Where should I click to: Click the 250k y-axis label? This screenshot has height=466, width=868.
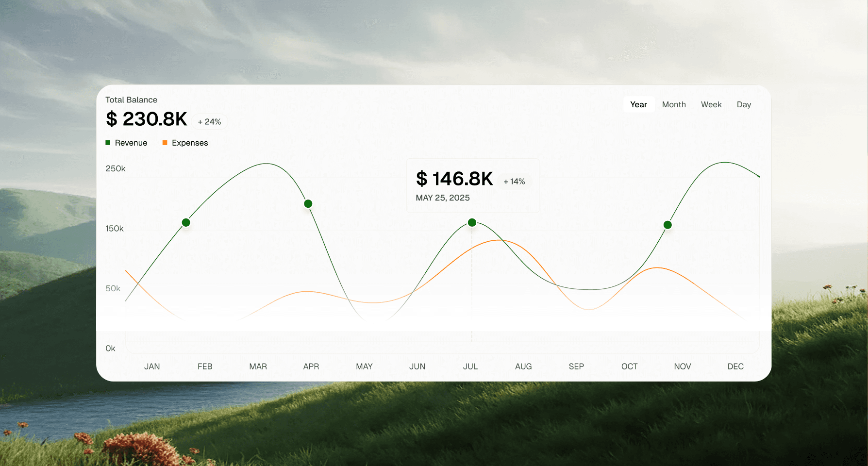tap(116, 169)
